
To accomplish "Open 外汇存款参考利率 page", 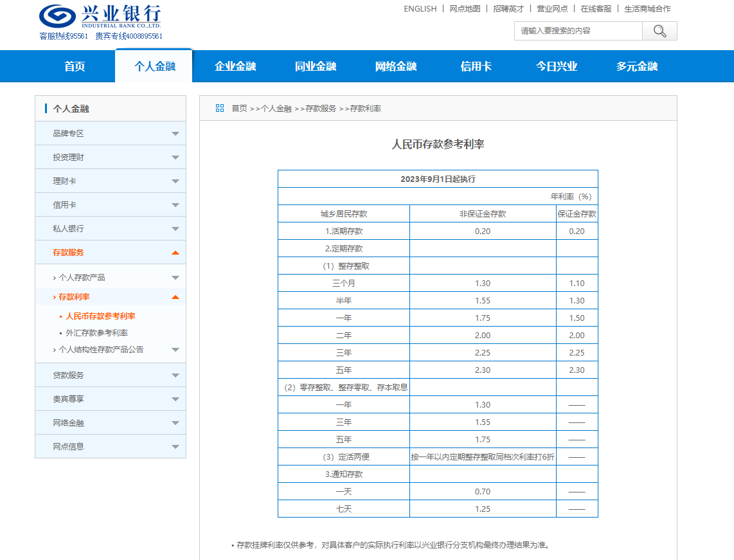I will (x=96, y=333).
